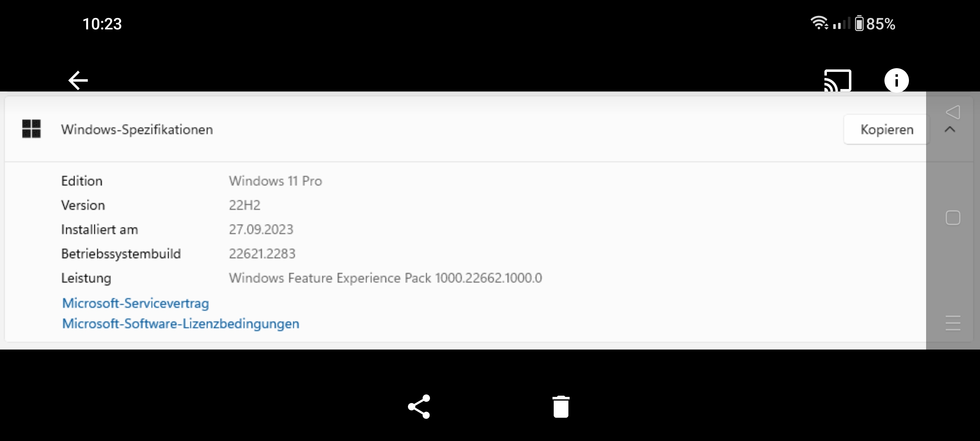
Task: Tap the 10:23 clock in the status bar
Action: point(102,24)
